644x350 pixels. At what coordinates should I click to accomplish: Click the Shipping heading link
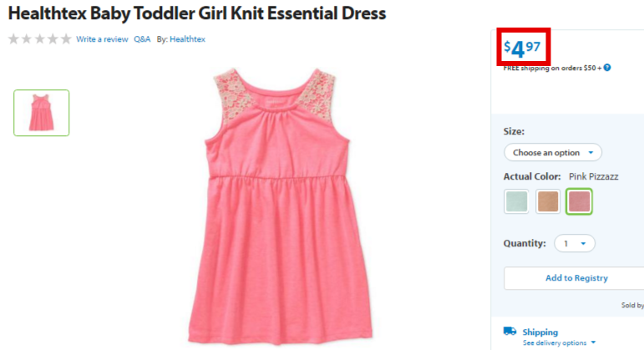540,332
